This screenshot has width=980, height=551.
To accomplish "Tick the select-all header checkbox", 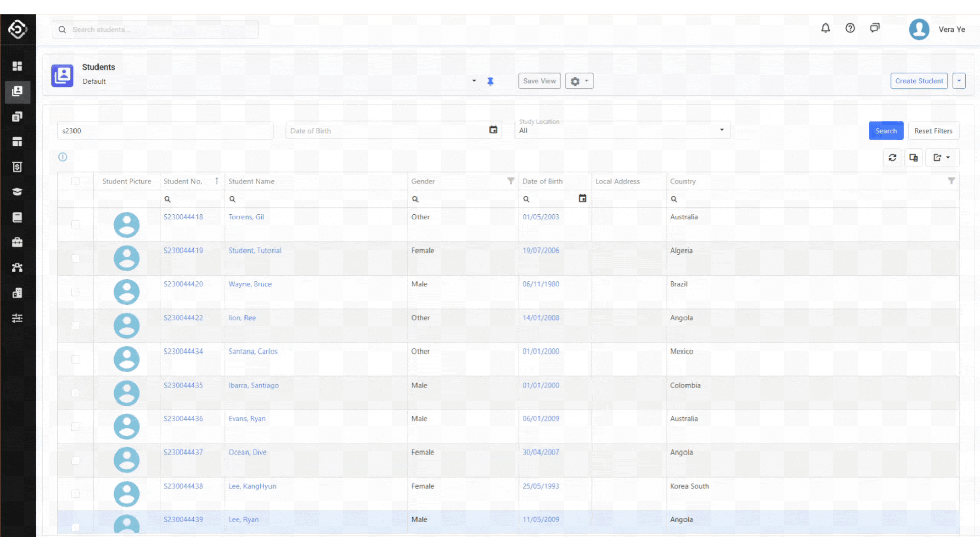I will [x=76, y=181].
